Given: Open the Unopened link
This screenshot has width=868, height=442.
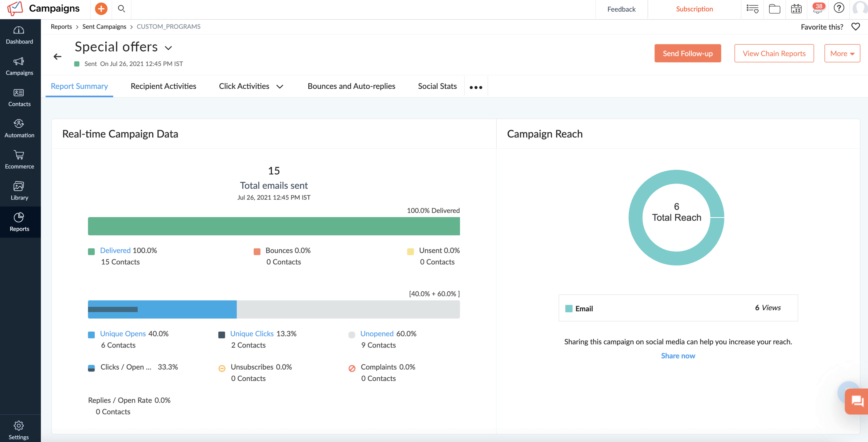Looking at the screenshot, I should (x=377, y=334).
